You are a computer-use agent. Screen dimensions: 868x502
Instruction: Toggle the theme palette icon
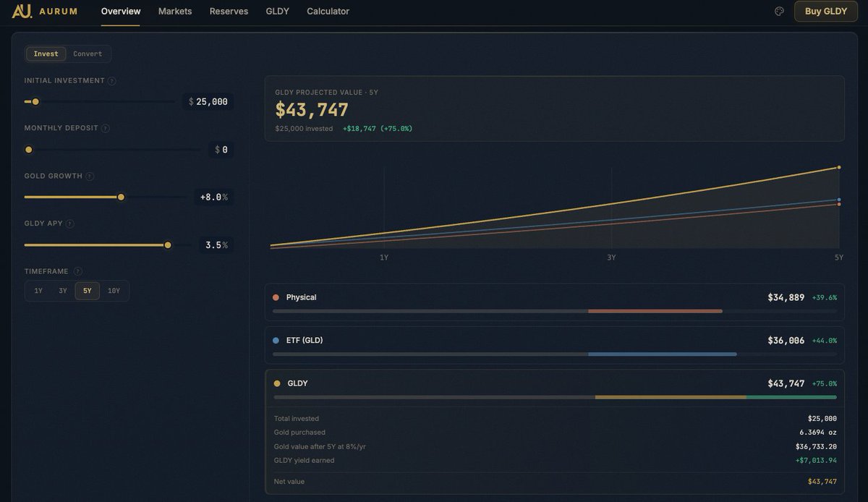tap(779, 11)
